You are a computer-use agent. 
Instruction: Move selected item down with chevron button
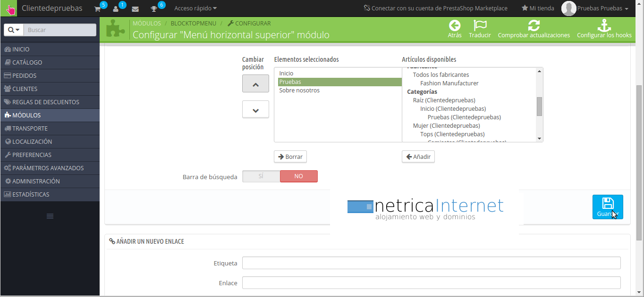coord(255,109)
